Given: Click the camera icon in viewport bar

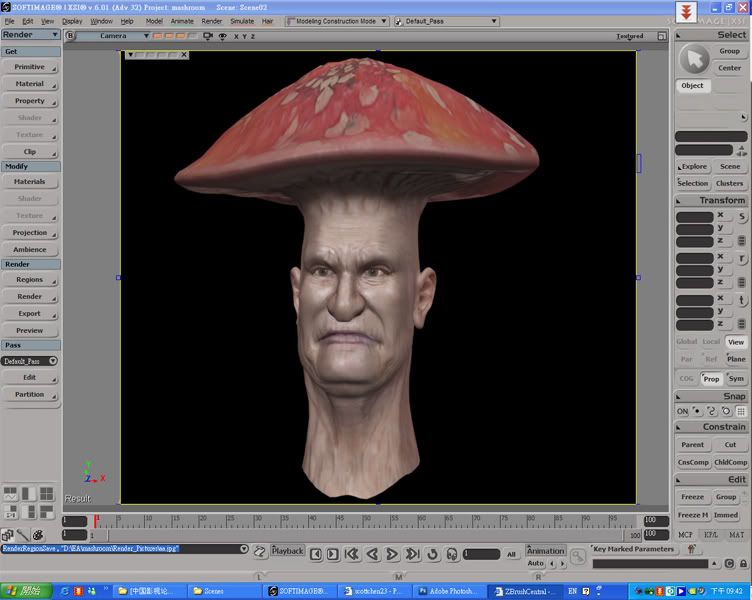Looking at the screenshot, I should [208, 36].
